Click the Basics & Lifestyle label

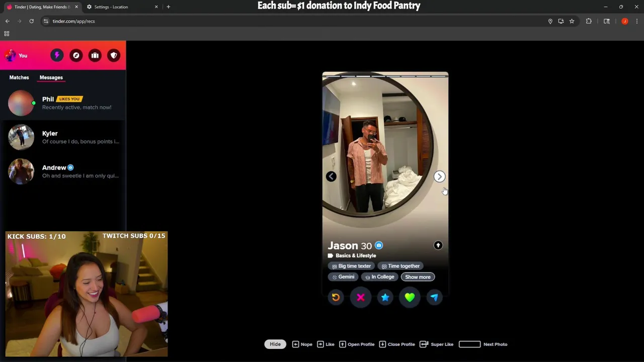tap(356, 255)
